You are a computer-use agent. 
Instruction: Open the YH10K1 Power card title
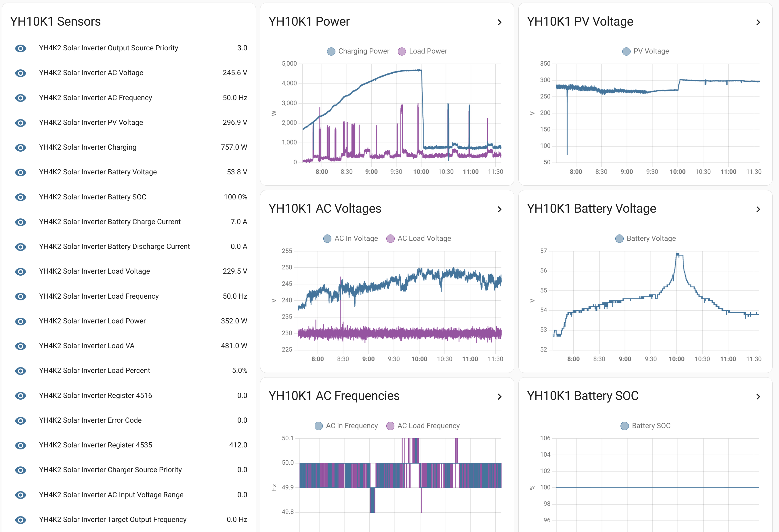click(x=309, y=22)
